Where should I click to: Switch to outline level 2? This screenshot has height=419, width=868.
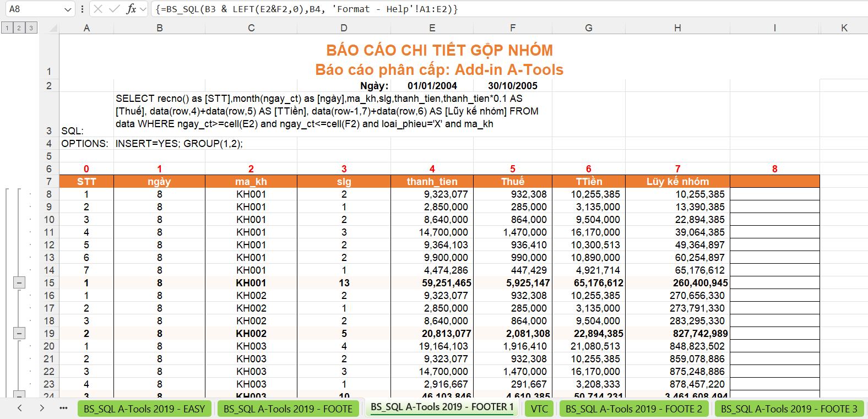[x=19, y=28]
